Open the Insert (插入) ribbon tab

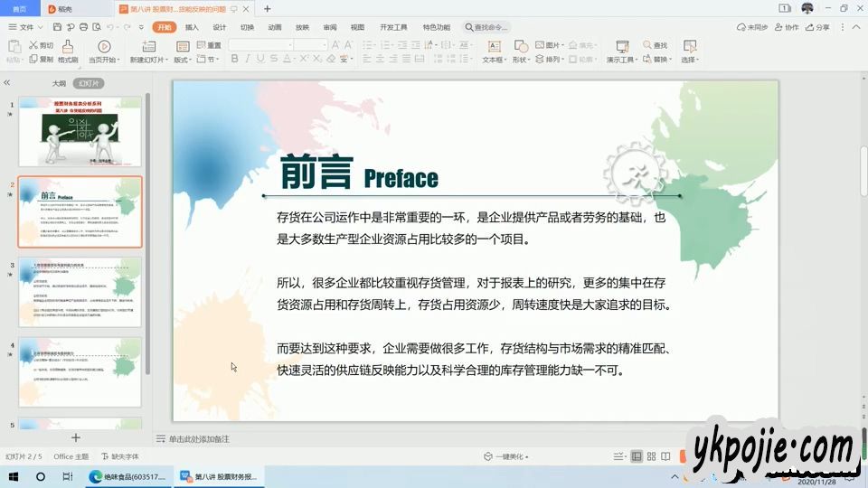[x=192, y=27]
